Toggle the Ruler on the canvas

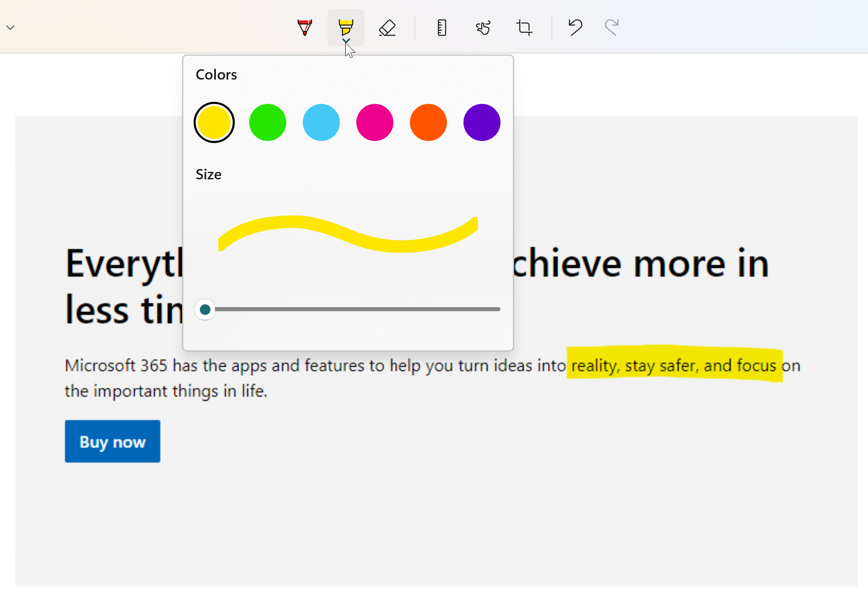[442, 27]
